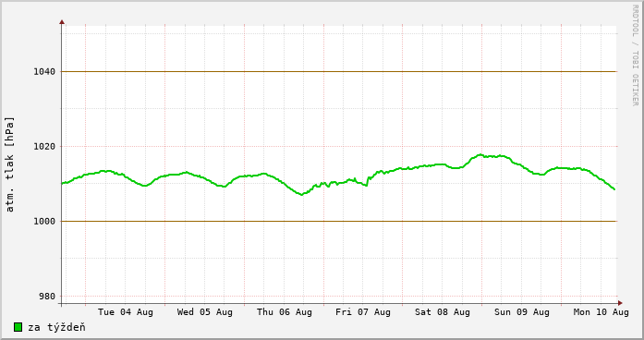Click the pressure minimum on Thursday 06 Aug

click(302, 194)
